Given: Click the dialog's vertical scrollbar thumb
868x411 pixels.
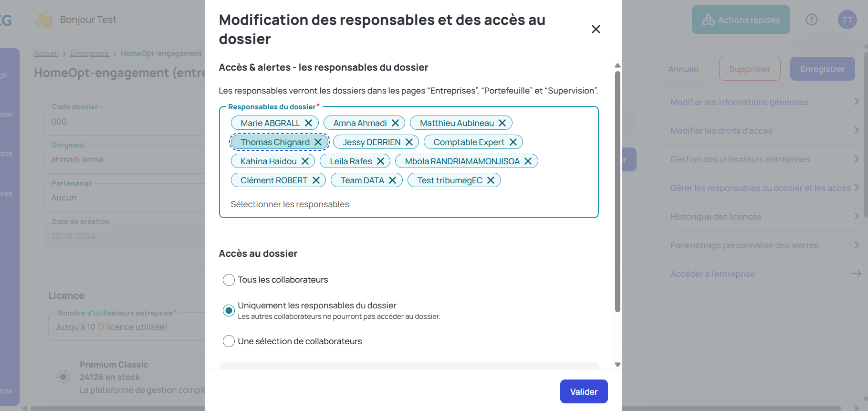Looking at the screenshot, I should [617, 191].
